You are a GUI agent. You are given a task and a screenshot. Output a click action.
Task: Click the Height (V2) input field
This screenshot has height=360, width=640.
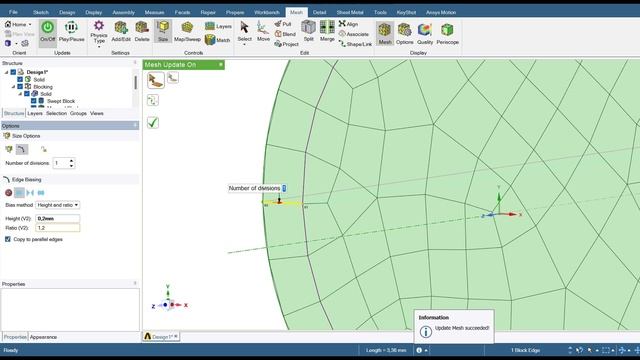[x=58, y=218]
